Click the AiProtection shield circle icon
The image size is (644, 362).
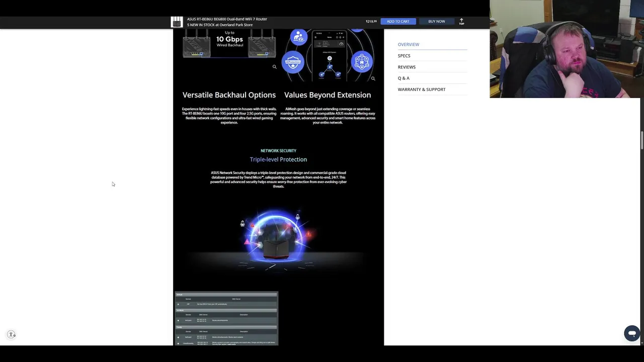click(x=293, y=62)
